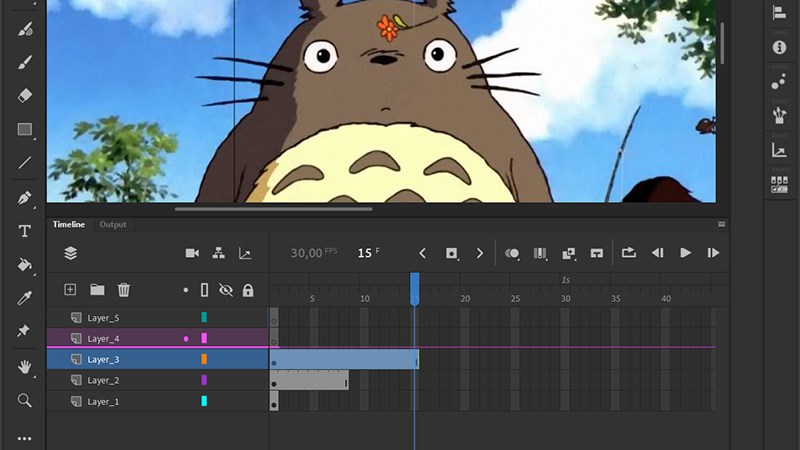Image resolution: width=800 pixels, height=450 pixels.
Task: Select the Rectangle tool
Action: (24, 129)
